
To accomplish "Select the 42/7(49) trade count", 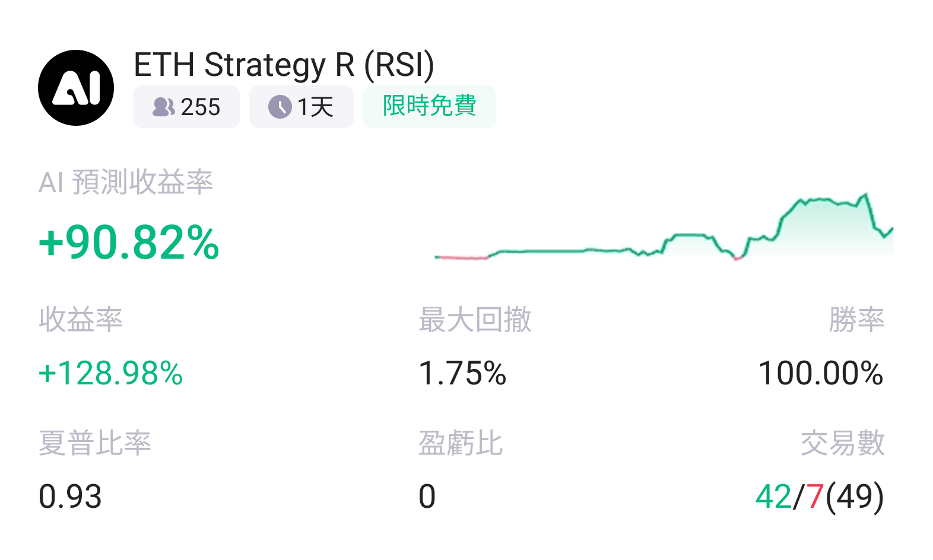I will pos(820,497).
